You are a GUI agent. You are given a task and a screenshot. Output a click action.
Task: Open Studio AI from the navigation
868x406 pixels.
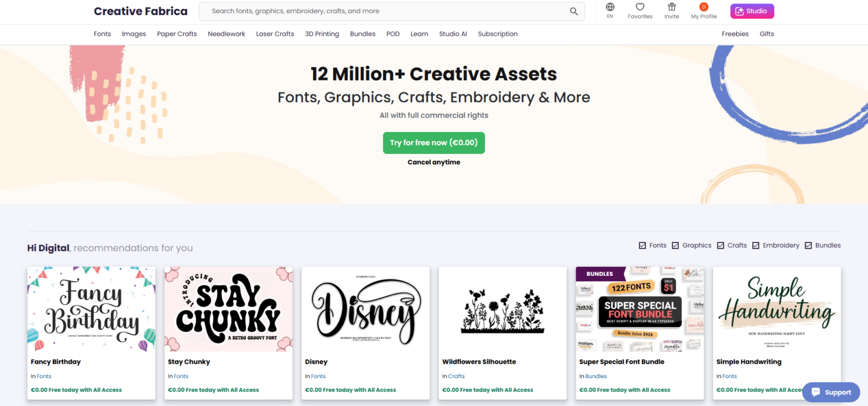453,34
